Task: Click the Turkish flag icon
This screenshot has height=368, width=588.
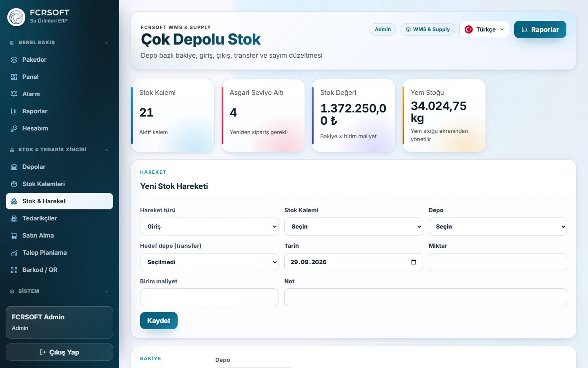Action: coord(469,29)
